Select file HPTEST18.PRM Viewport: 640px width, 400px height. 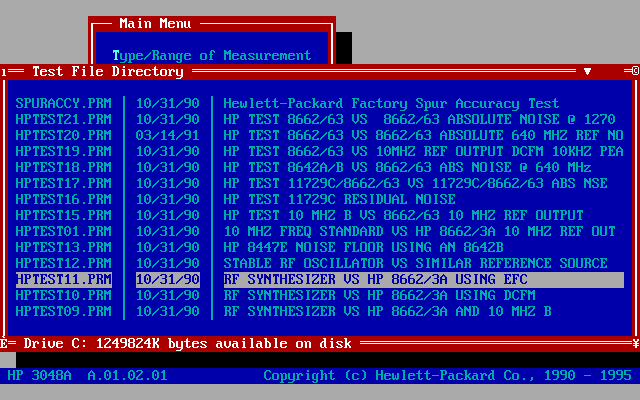click(64, 167)
